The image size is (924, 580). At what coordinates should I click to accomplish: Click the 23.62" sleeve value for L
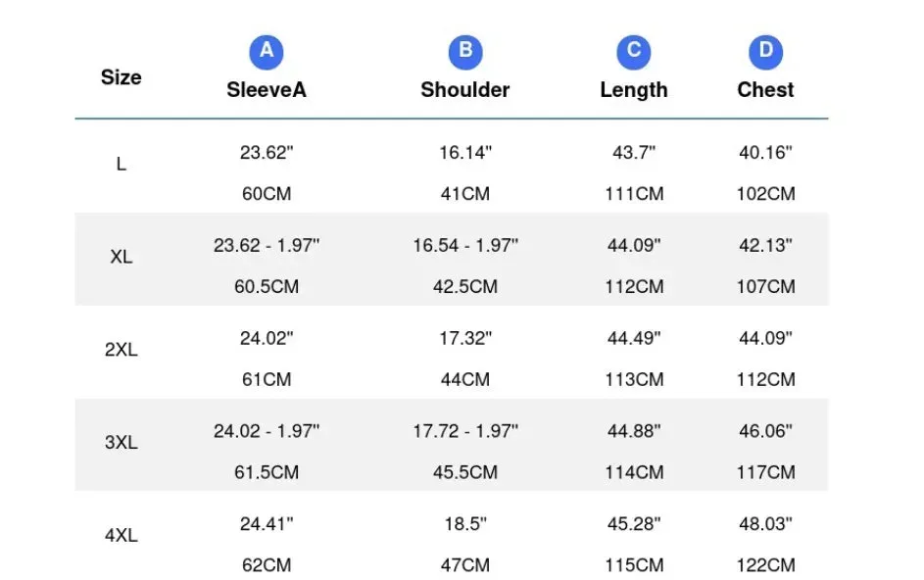pyautogui.click(x=267, y=153)
